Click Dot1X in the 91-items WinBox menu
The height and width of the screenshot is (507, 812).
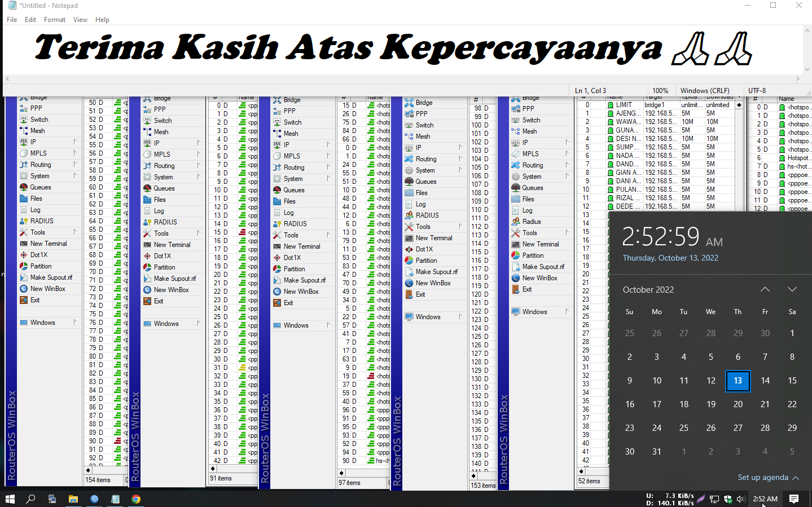(x=163, y=256)
